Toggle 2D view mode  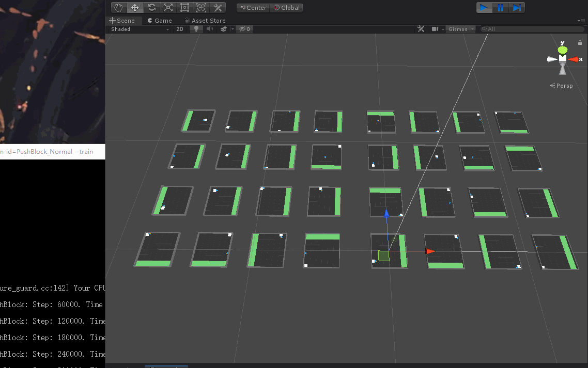point(180,29)
